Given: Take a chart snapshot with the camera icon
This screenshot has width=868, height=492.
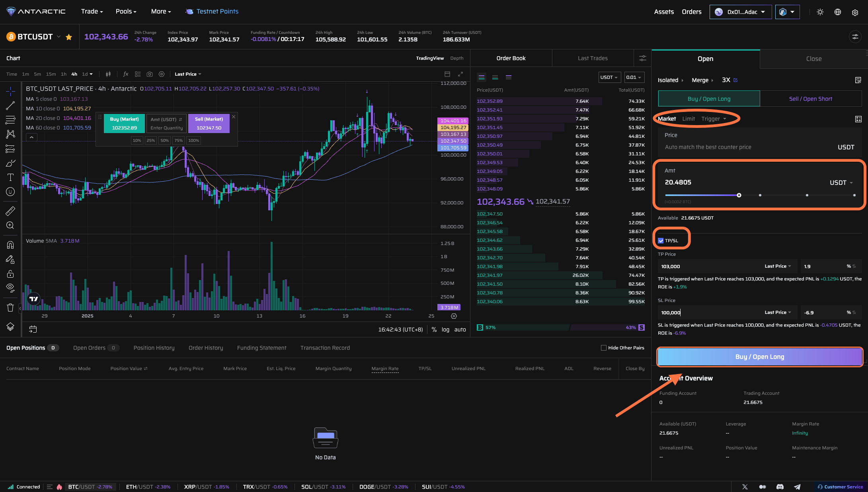Looking at the screenshot, I should 150,74.
